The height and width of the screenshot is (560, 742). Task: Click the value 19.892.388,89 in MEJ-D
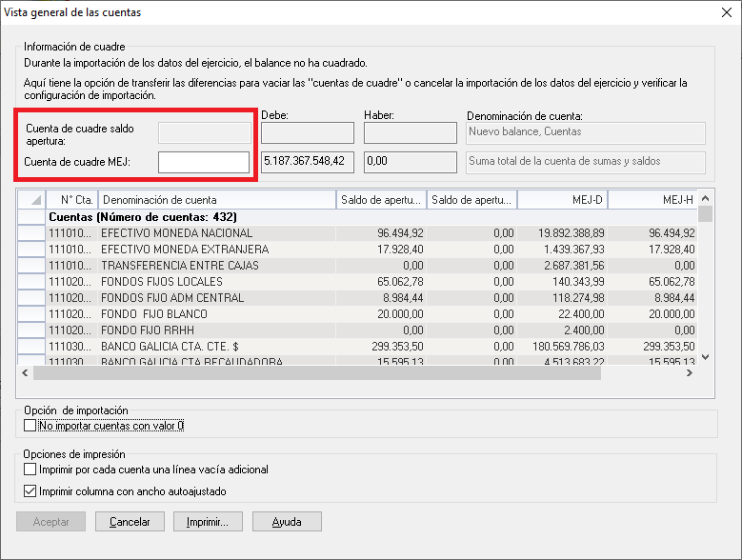click(572, 233)
